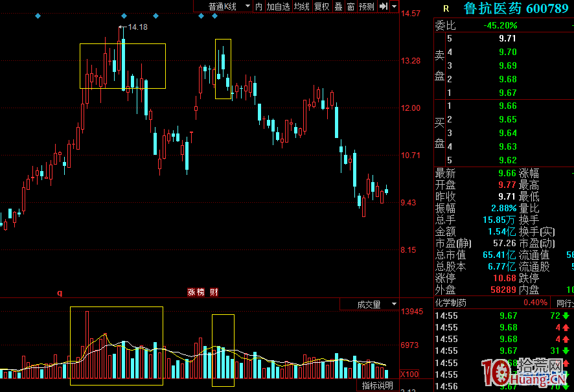Add stock via 加自选 button

278,6
